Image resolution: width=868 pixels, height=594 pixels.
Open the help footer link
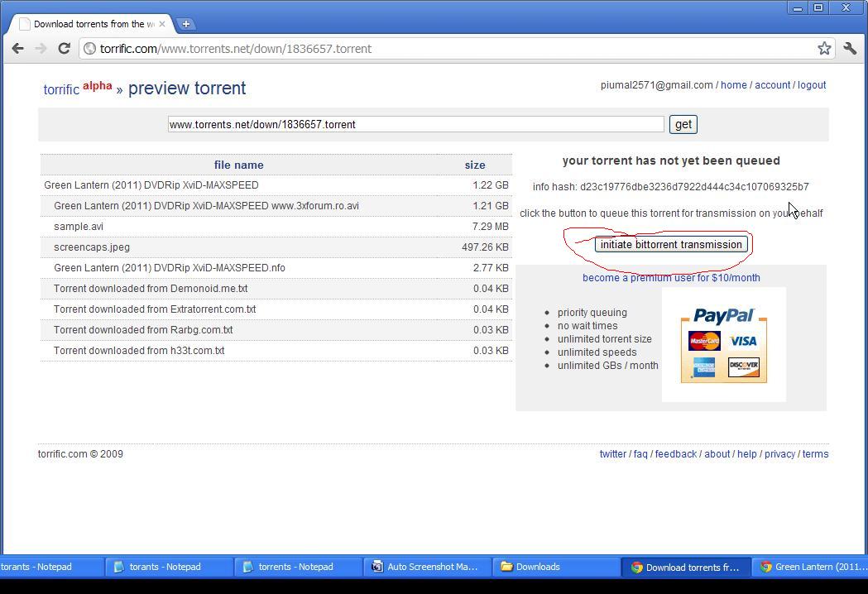pyautogui.click(x=746, y=454)
